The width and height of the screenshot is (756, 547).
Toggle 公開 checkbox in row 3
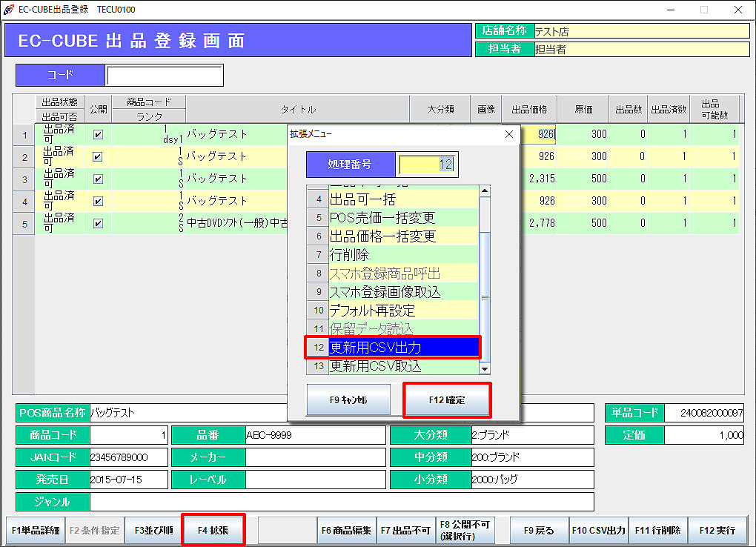point(98,179)
